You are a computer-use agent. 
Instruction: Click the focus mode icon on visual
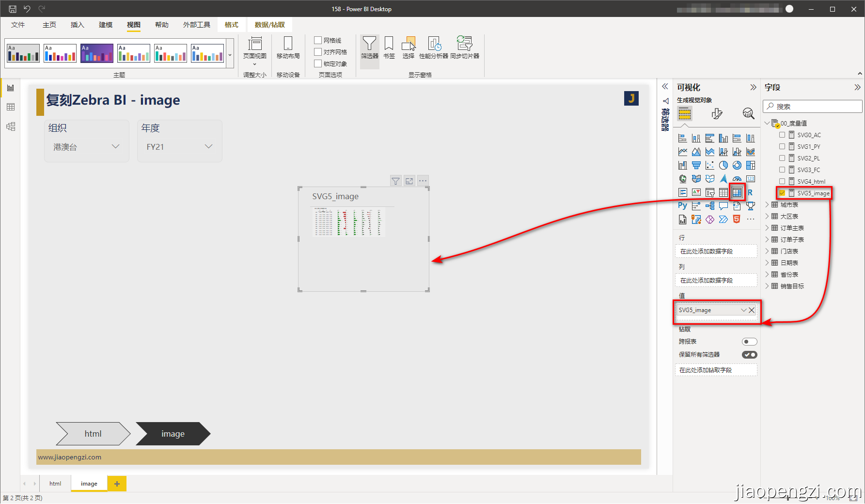(x=409, y=181)
